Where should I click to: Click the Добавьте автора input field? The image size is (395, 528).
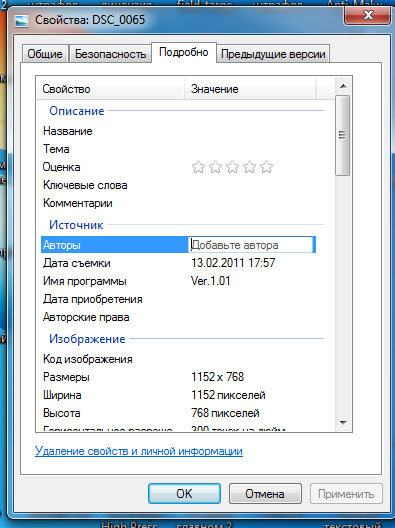pos(252,245)
